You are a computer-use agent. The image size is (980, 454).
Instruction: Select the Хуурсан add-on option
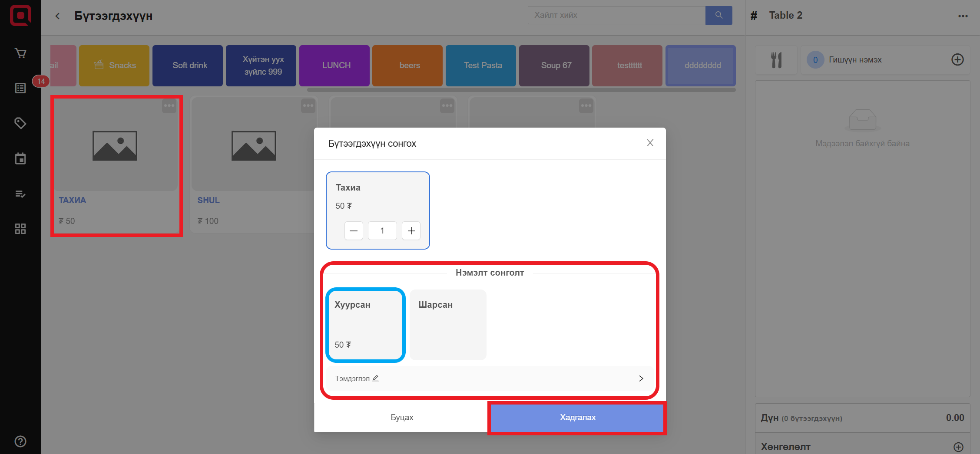coord(365,325)
